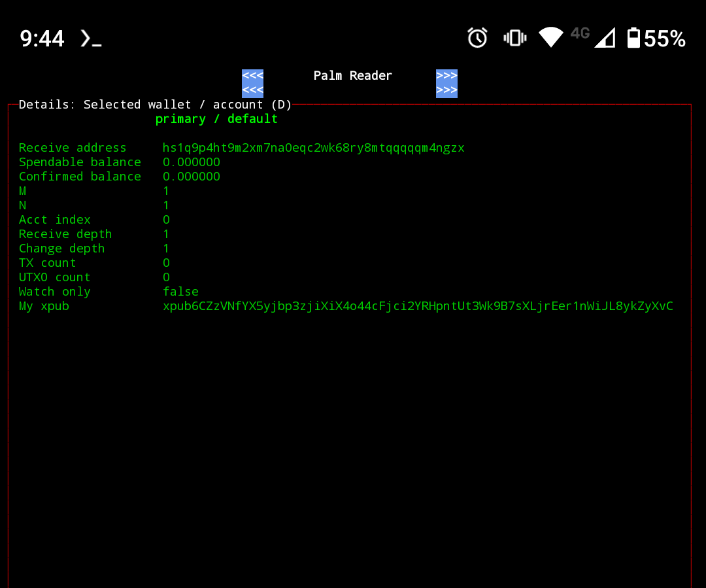
Task: Tap the clock showing 9:44
Action: coord(42,39)
